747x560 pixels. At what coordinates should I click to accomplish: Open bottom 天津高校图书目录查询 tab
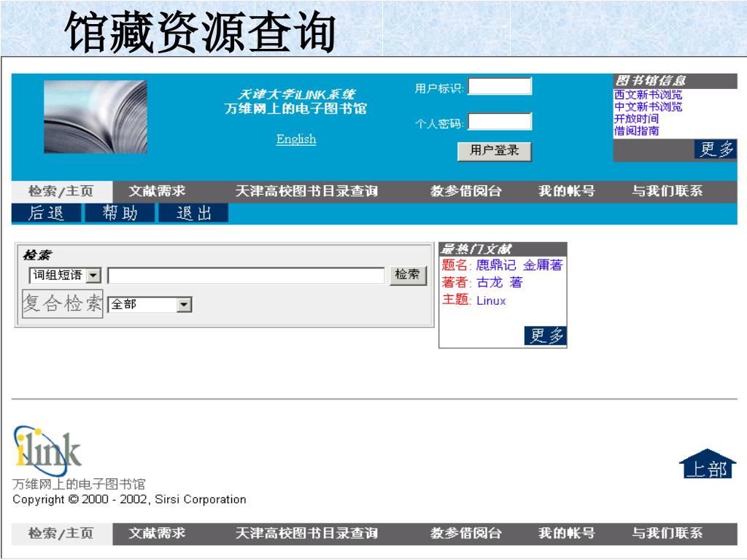pos(306,533)
